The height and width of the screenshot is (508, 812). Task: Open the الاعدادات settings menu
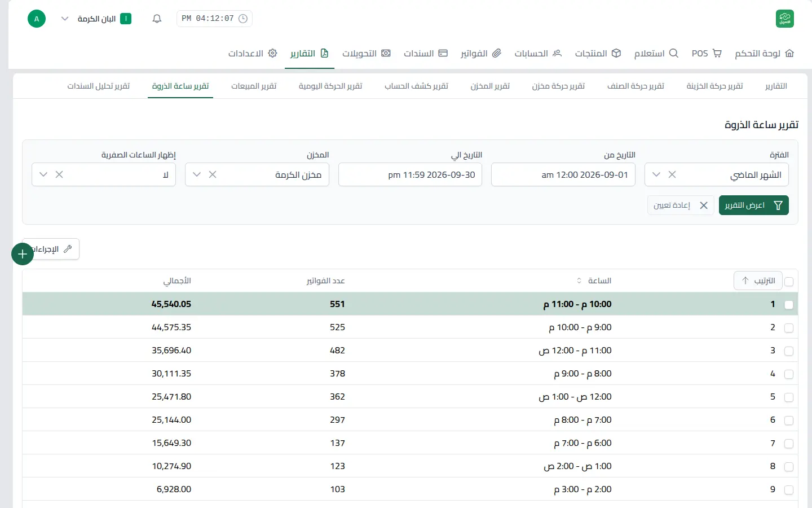point(253,53)
